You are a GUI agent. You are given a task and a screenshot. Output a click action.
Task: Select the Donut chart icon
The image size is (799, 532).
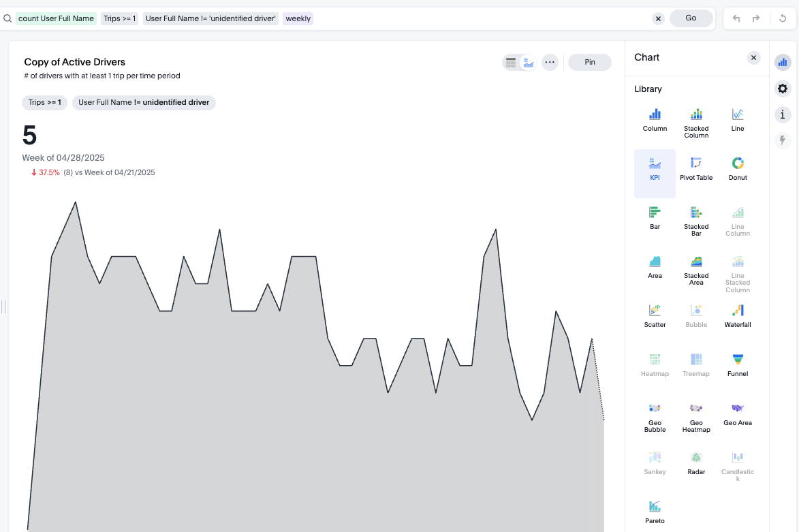point(738,168)
